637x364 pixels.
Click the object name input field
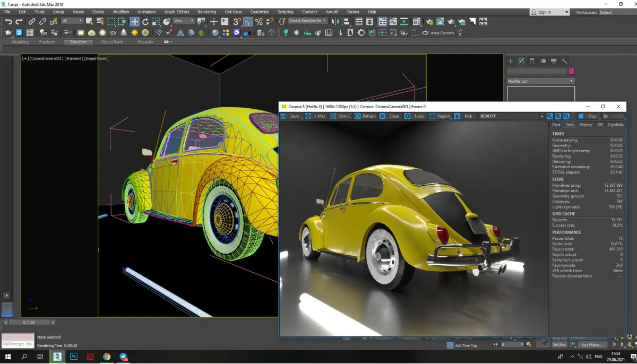[x=537, y=71]
